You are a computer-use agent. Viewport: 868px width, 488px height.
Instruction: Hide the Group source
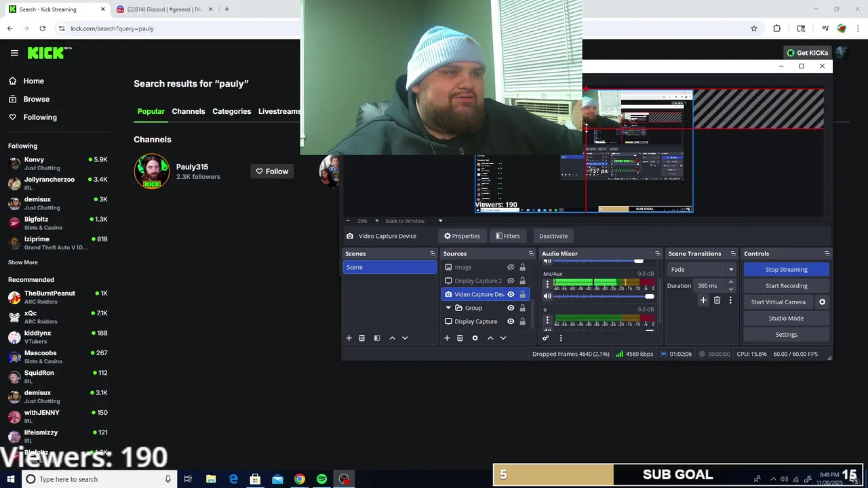511,308
